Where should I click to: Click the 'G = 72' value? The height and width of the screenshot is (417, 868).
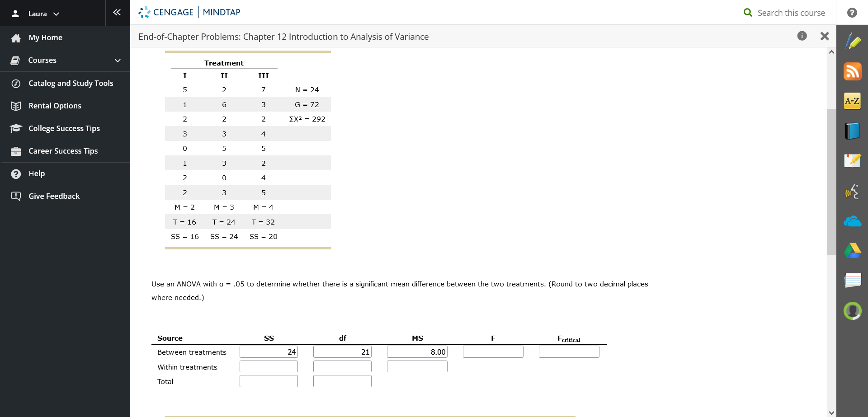[x=307, y=105]
